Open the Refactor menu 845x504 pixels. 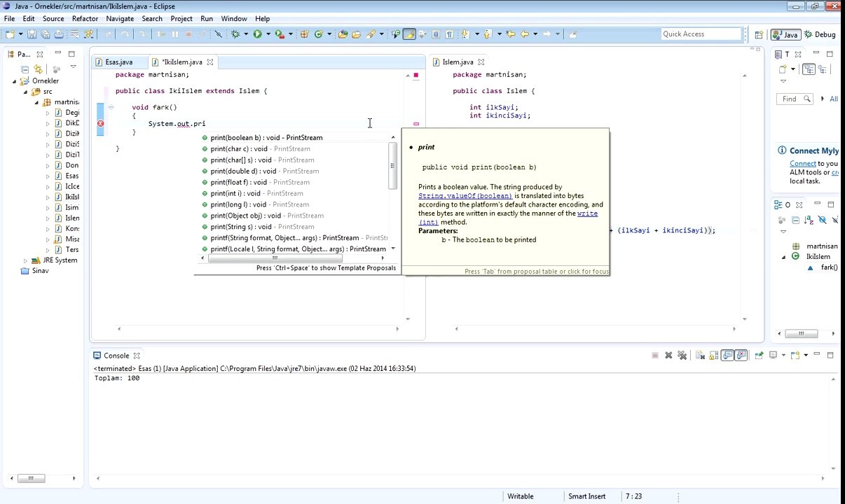point(85,19)
